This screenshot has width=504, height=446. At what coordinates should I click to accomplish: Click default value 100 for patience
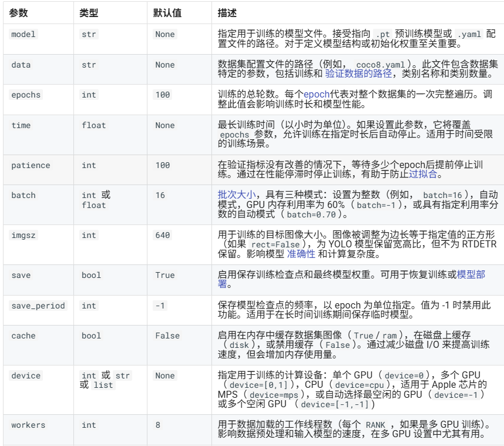[163, 165]
